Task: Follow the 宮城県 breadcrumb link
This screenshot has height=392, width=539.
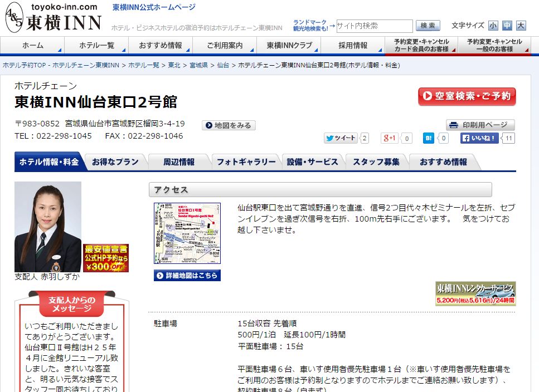Action: (x=198, y=65)
